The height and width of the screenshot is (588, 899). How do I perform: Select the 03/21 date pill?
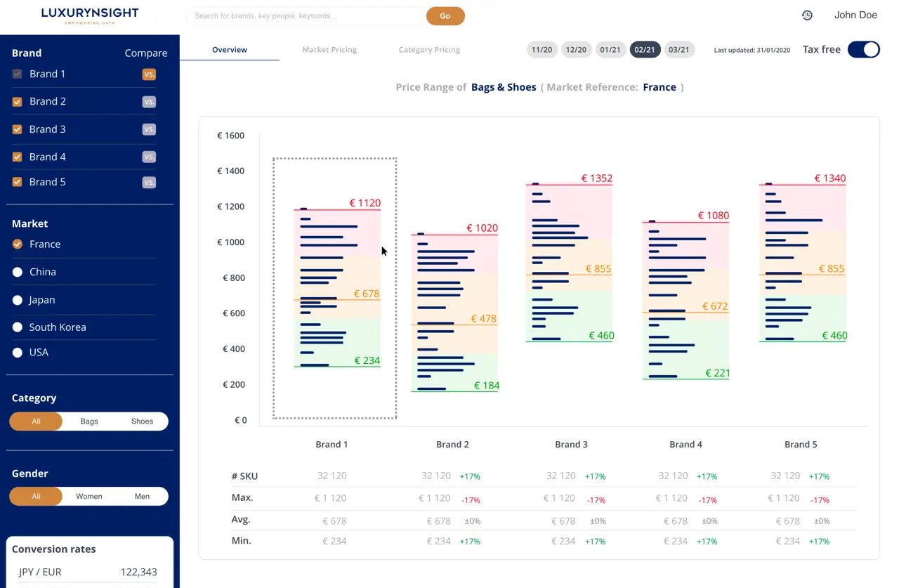[x=678, y=50]
